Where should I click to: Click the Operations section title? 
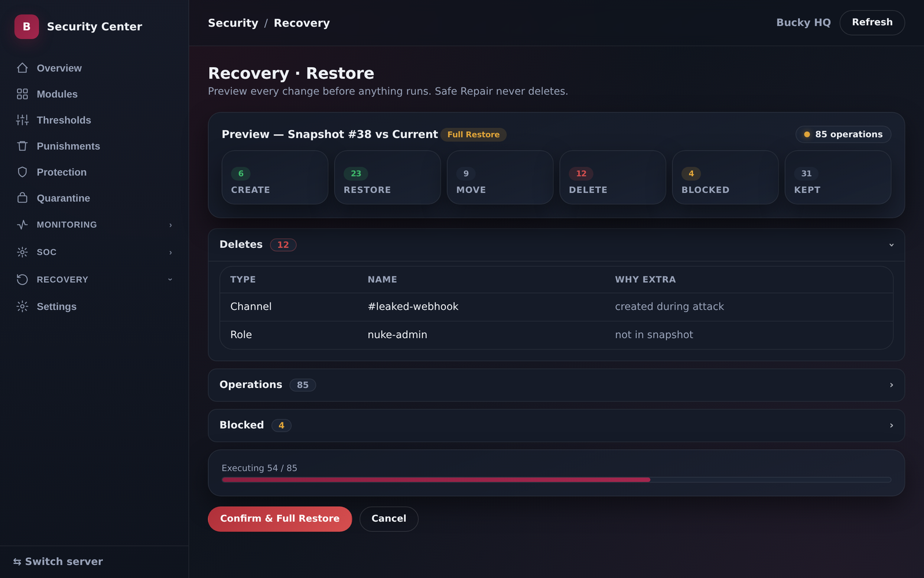click(251, 384)
